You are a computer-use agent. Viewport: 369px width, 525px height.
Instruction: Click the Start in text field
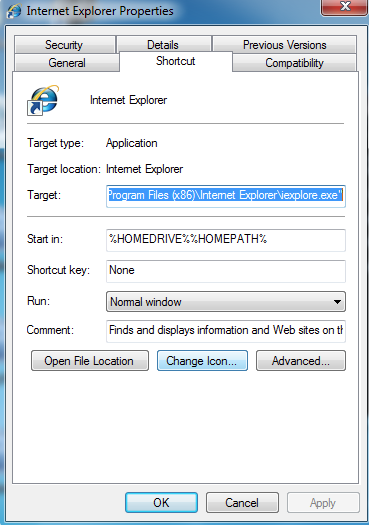tap(226, 240)
